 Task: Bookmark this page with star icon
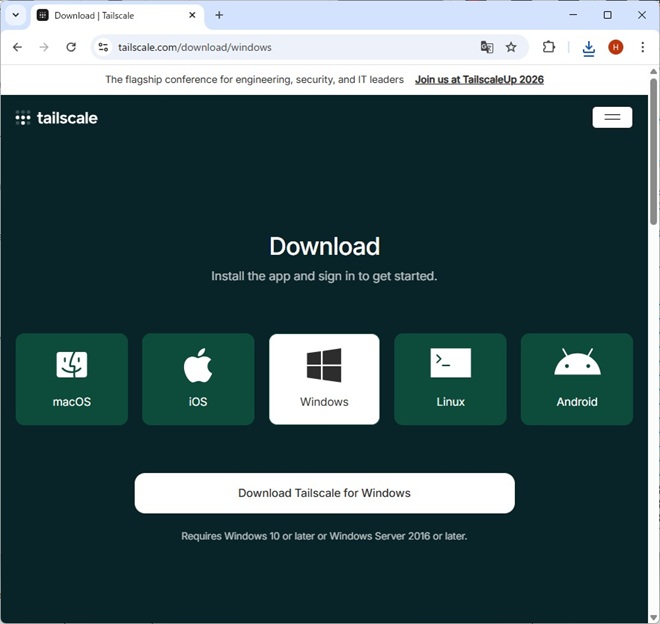click(511, 47)
